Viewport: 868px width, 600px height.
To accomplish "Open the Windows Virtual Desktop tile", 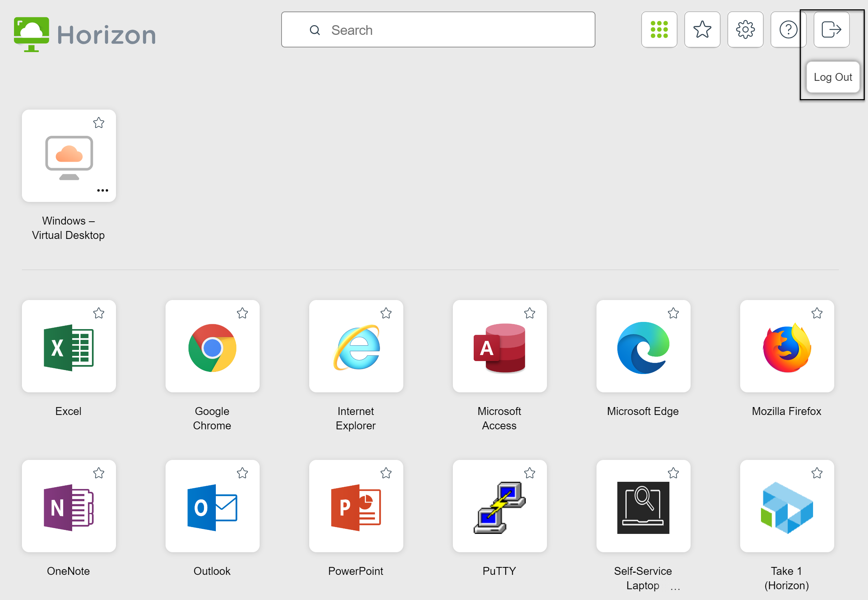I will point(69,156).
